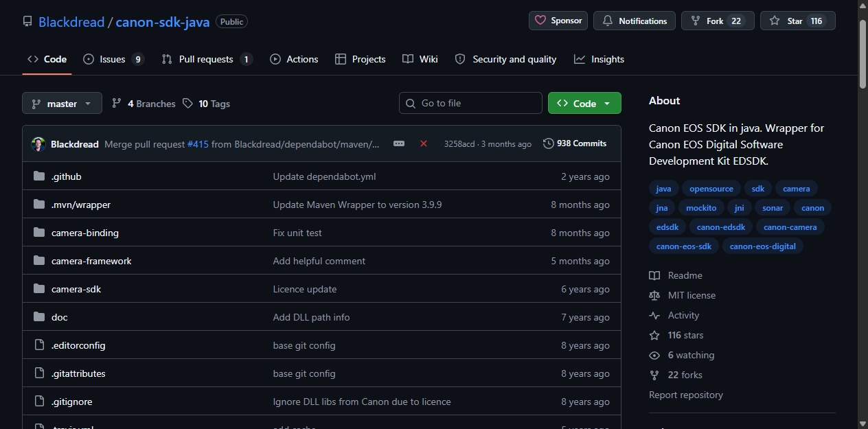Click the Notifications bell icon
The height and width of the screenshot is (429, 868).
[608, 21]
